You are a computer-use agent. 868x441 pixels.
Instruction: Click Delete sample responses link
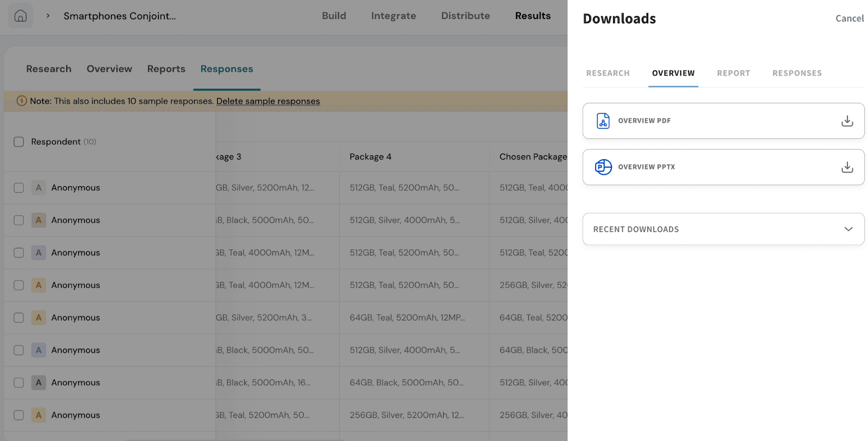pos(268,101)
